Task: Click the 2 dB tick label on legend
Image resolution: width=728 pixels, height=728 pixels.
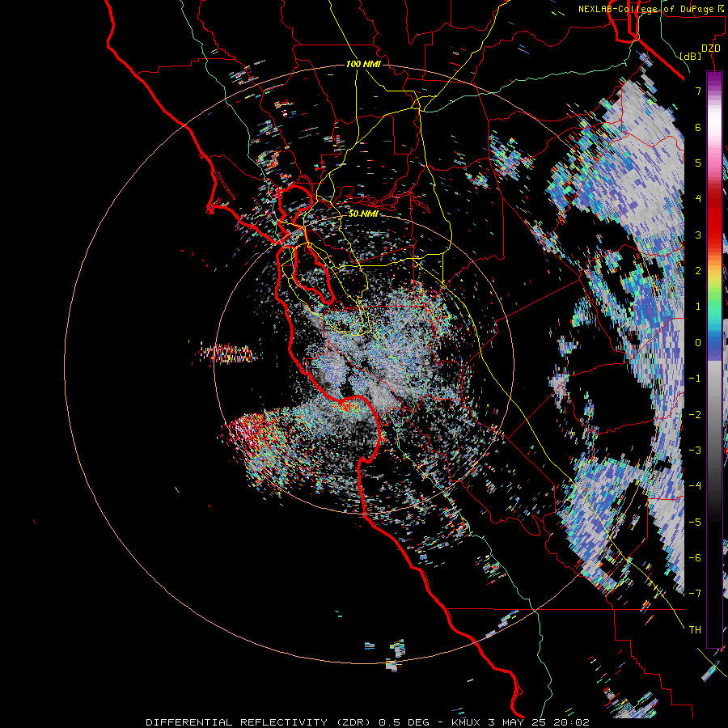Action: click(x=698, y=271)
